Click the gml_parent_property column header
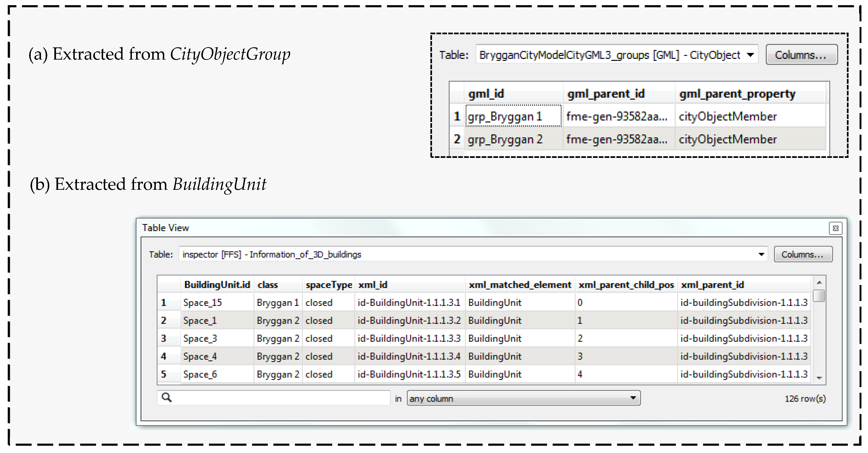Image resolution: width=868 pixels, height=453 pixels. click(737, 94)
